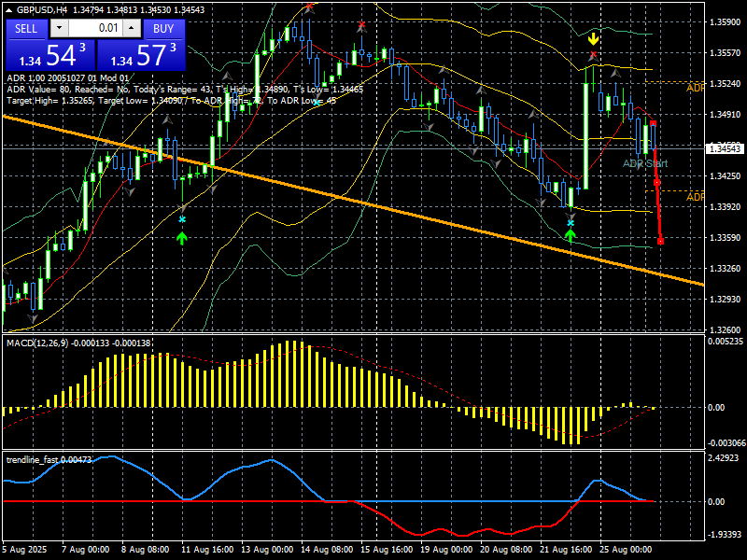Click the 1.35900 price scale label
This screenshot has width=747, height=560.
(x=726, y=21)
